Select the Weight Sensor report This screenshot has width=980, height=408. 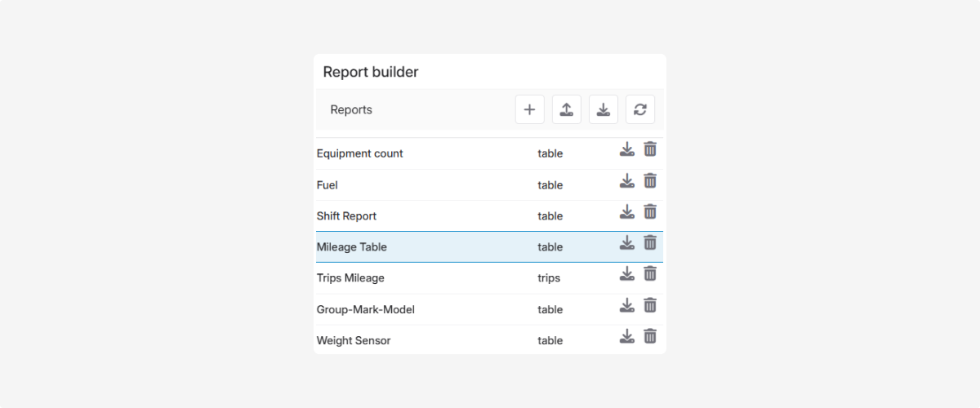(354, 341)
